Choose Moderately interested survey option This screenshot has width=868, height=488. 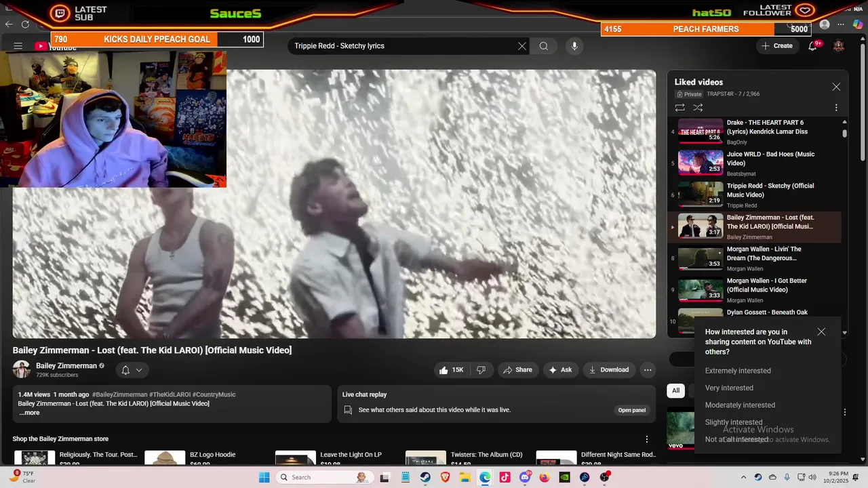coord(740,405)
